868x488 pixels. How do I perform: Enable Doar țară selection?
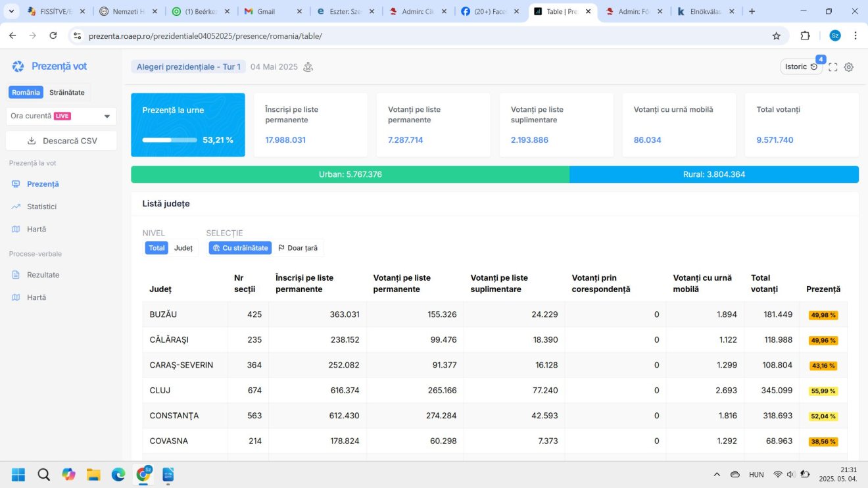(x=298, y=248)
